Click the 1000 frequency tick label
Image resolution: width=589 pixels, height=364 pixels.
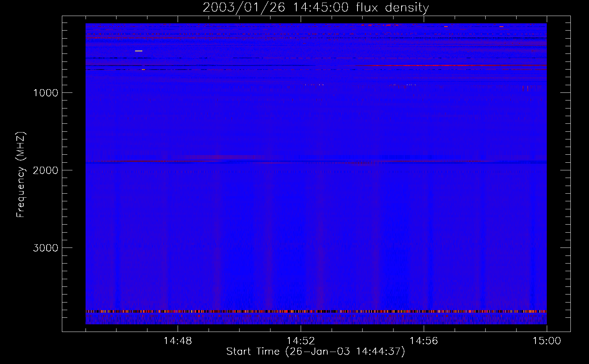(x=46, y=93)
